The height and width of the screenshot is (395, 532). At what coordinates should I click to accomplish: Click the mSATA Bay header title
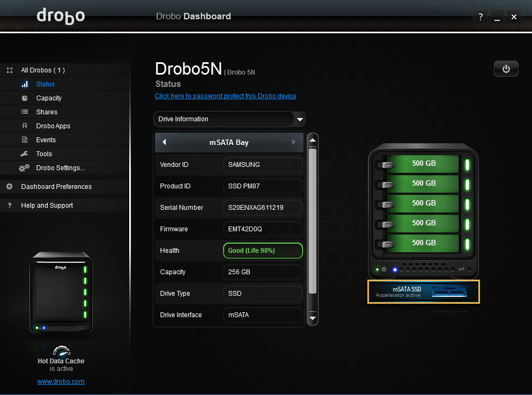pyautogui.click(x=229, y=142)
